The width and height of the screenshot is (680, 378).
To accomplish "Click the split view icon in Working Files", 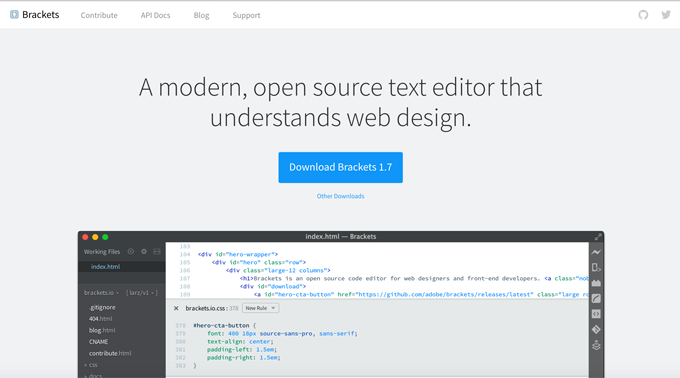I will pyautogui.click(x=157, y=251).
